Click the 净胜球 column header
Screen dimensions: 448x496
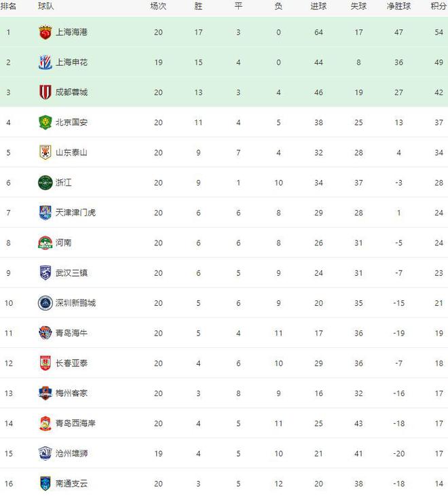coord(398,6)
